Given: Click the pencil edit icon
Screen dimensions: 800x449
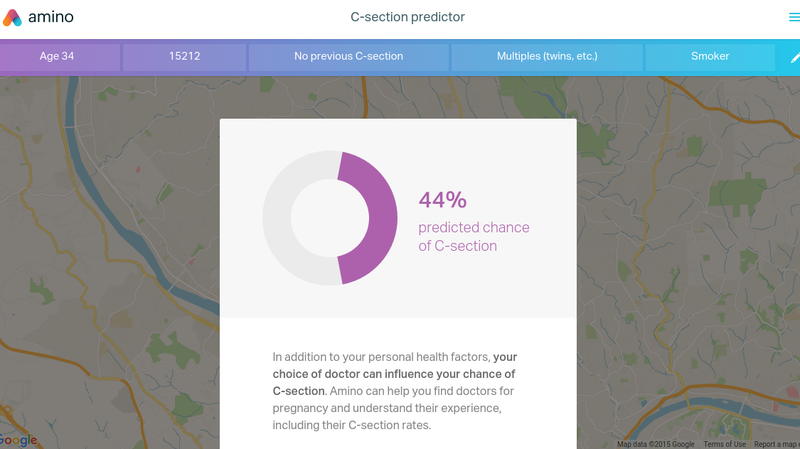Looking at the screenshot, I should coord(795,58).
